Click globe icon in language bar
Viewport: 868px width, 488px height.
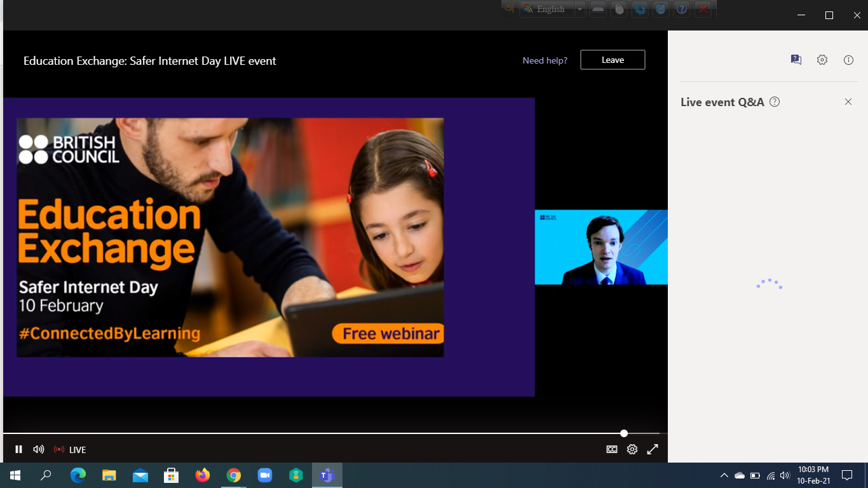(x=661, y=9)
